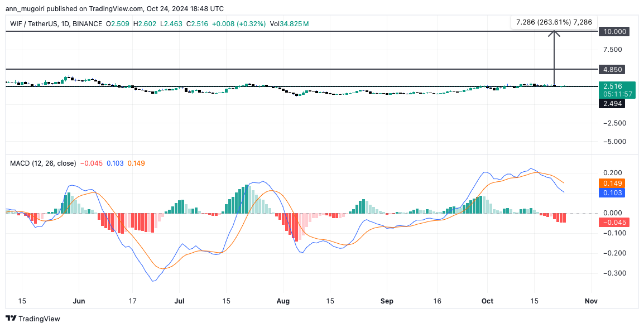Click the Aug label on the time axis
644x328 pixels.
[x=283, y=301]
